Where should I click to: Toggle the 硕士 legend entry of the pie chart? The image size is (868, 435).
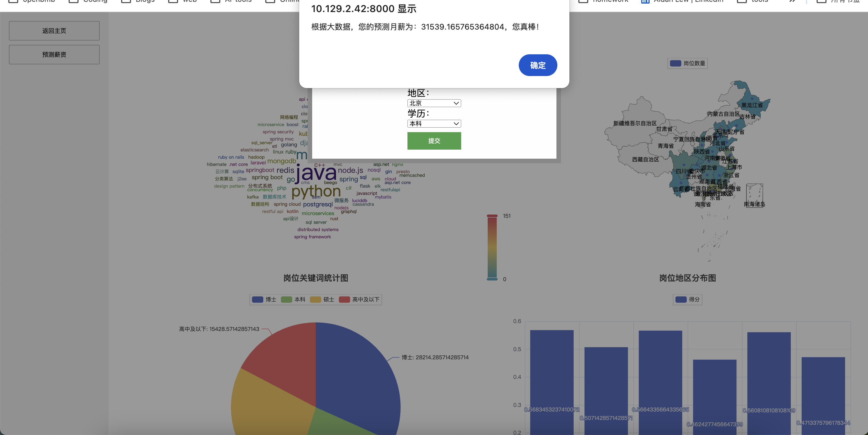322,300
